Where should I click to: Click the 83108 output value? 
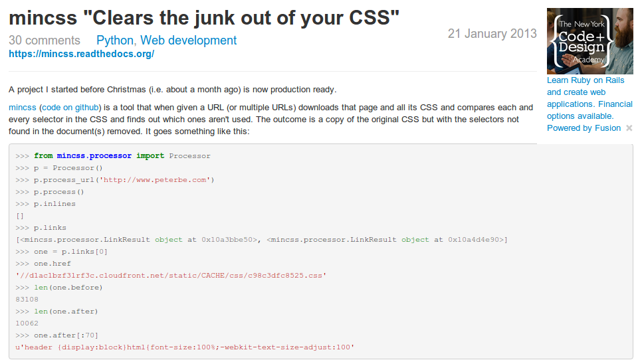pos(27,300)
